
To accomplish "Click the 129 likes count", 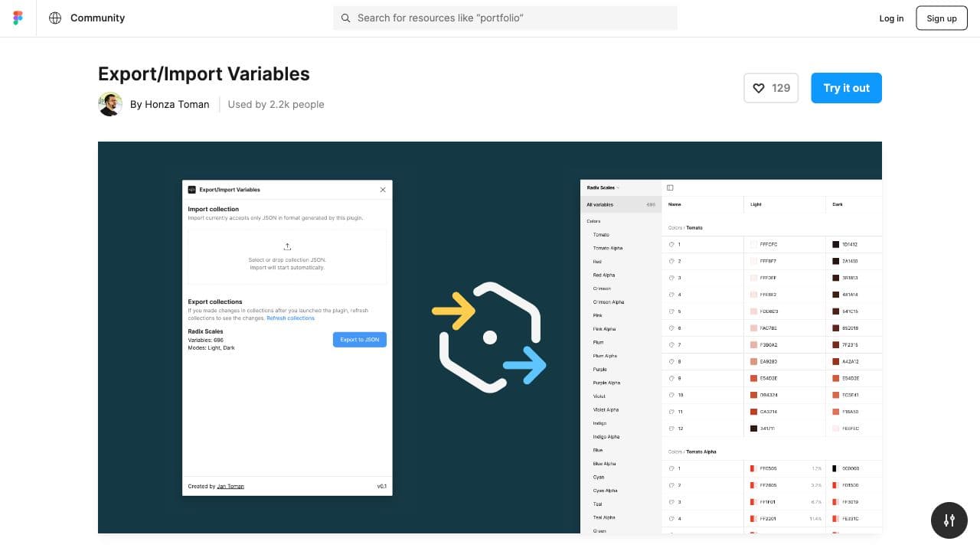I will click(x=781, y=88).
